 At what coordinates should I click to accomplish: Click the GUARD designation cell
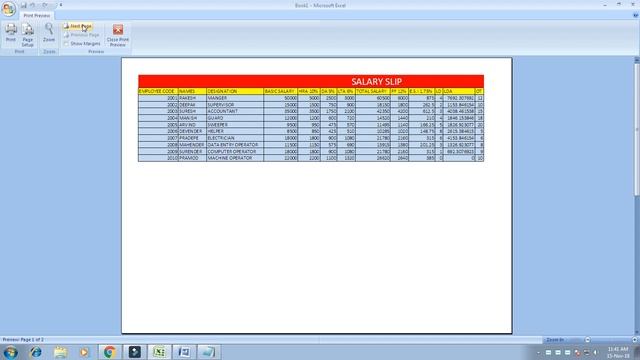(x=235, y=118)
